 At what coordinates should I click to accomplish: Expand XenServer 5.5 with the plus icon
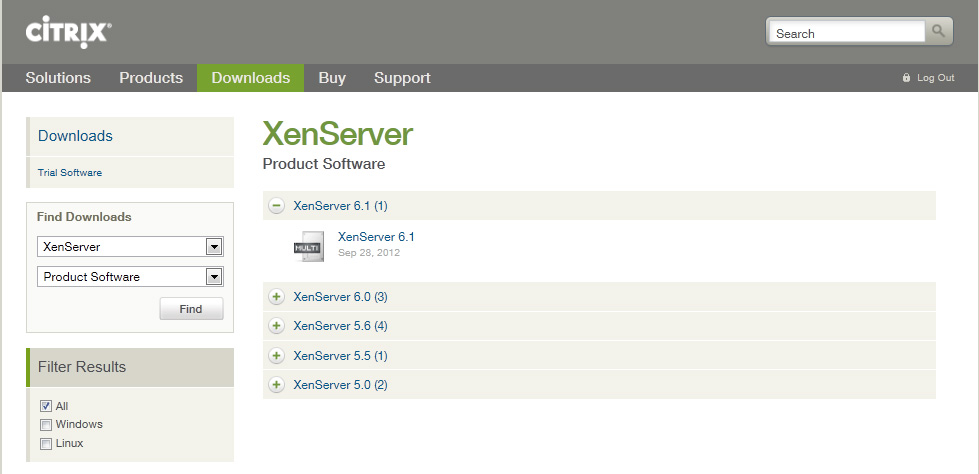point(276,356)
